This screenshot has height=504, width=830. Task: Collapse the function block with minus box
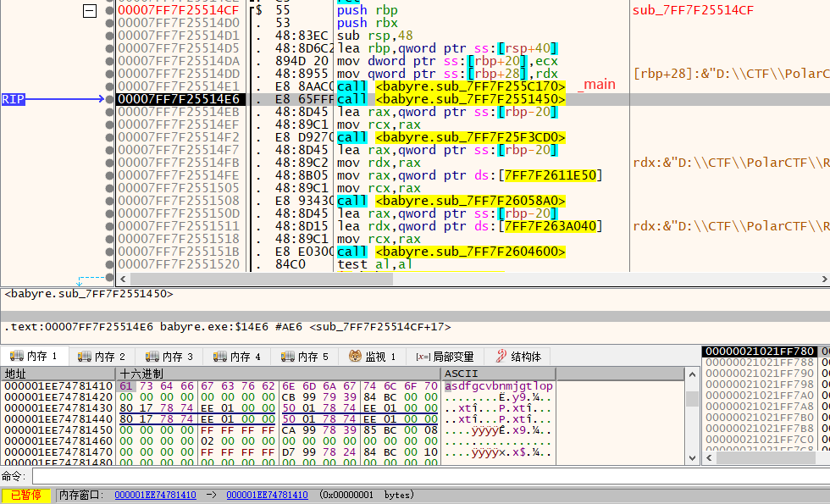coord(90,10)
